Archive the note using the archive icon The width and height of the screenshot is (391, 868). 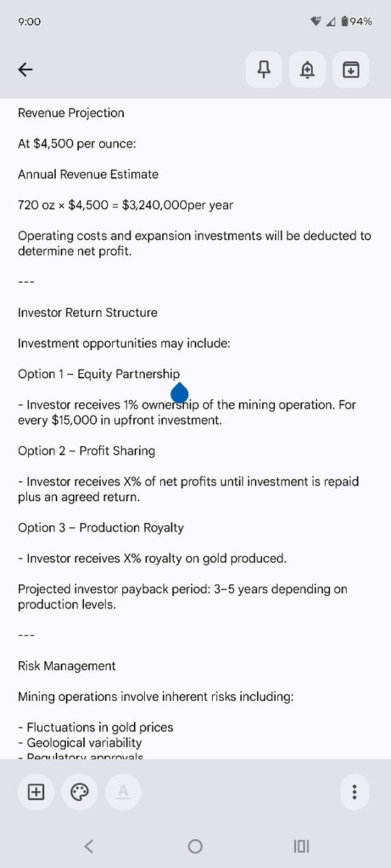[351, 69]
